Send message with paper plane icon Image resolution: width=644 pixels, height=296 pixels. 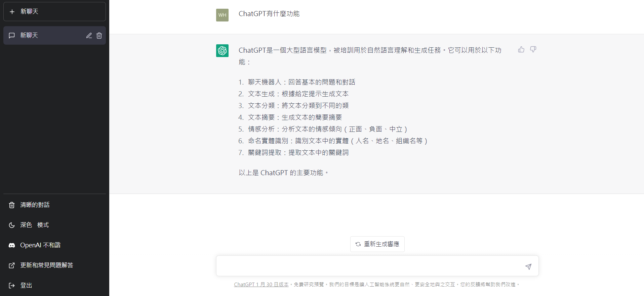point(528,266)
